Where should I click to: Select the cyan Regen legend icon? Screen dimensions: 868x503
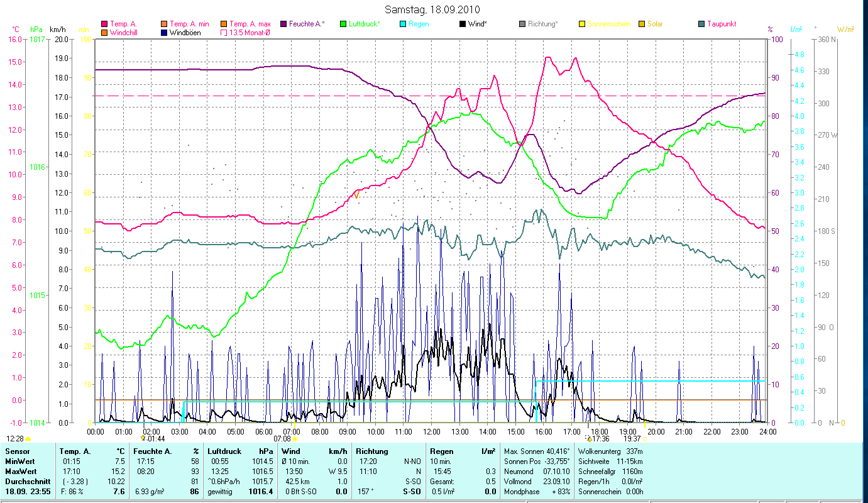[x=402, y=24]
